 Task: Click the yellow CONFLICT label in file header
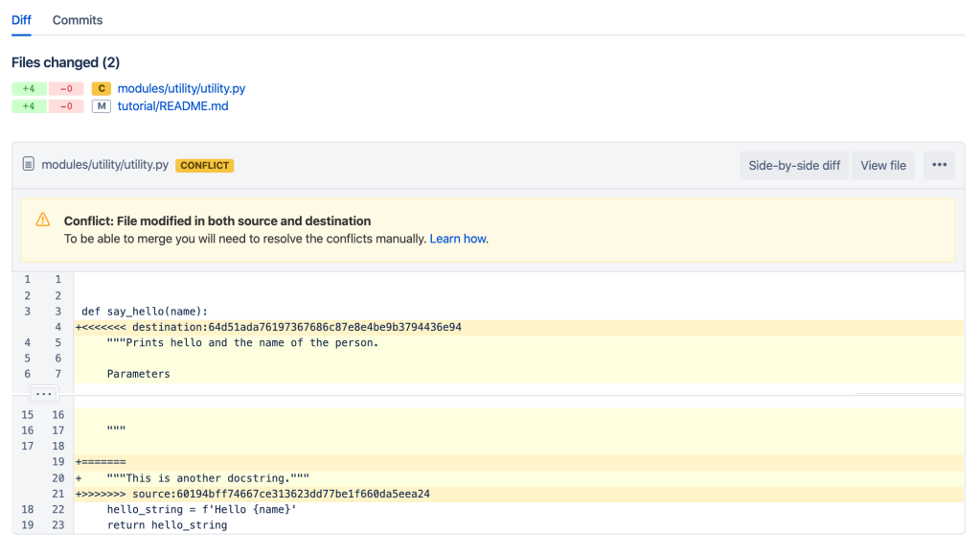tap(204, 165)
